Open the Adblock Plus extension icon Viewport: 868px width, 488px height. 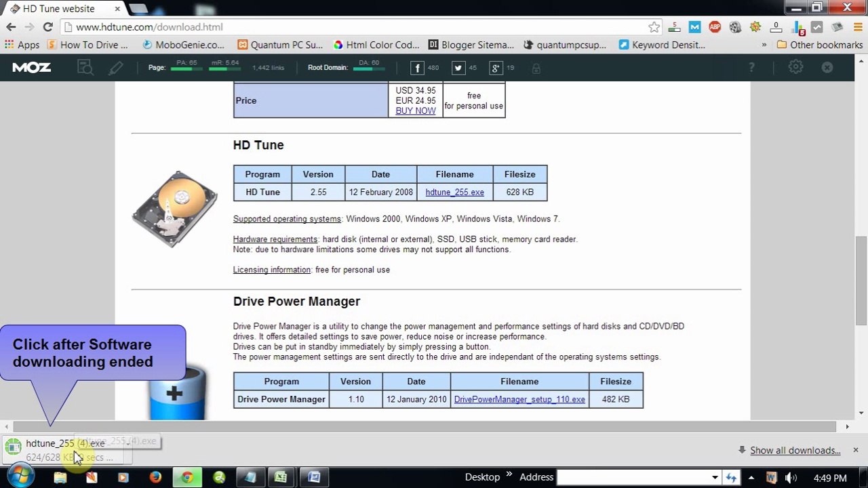pyautogui.click(x=715, y=27)
